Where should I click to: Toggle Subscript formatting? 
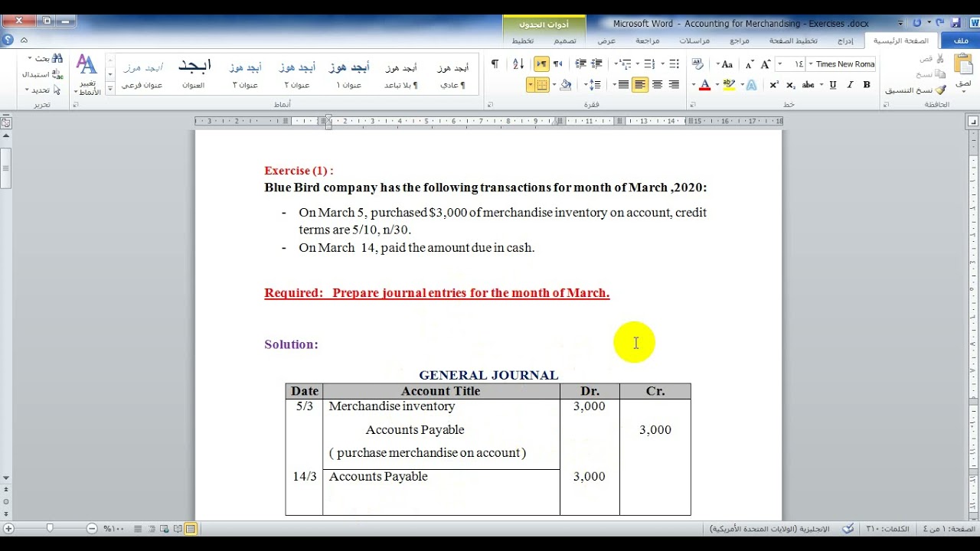[791, 85]
